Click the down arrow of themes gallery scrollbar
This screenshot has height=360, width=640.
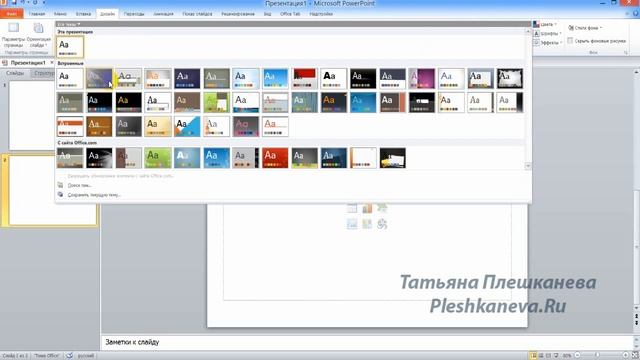(528, 166)
